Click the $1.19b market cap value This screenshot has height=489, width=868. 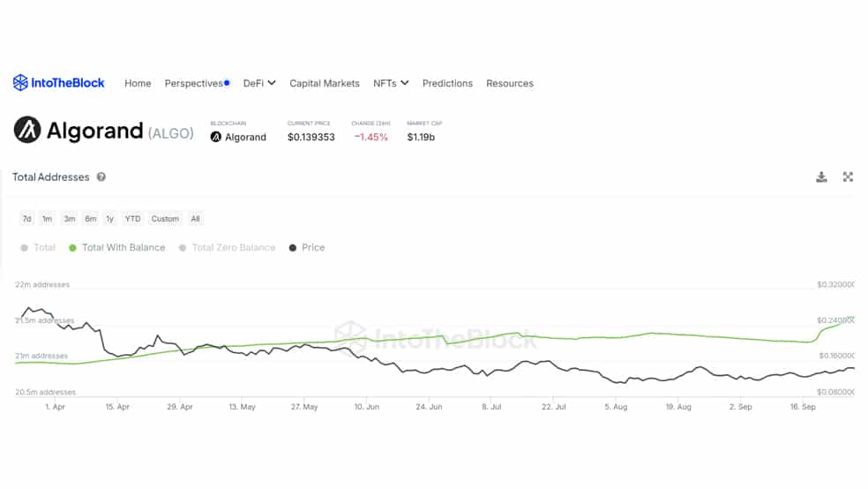click(421, 137)
